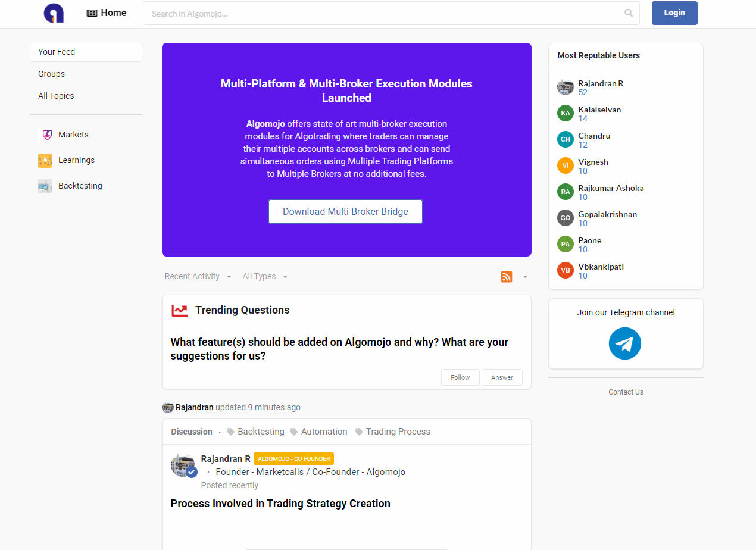Image resolution: width=756 pixels, height=550 pixels.
Task: Click the Learnings topic icon
Action: coord(45,160)
